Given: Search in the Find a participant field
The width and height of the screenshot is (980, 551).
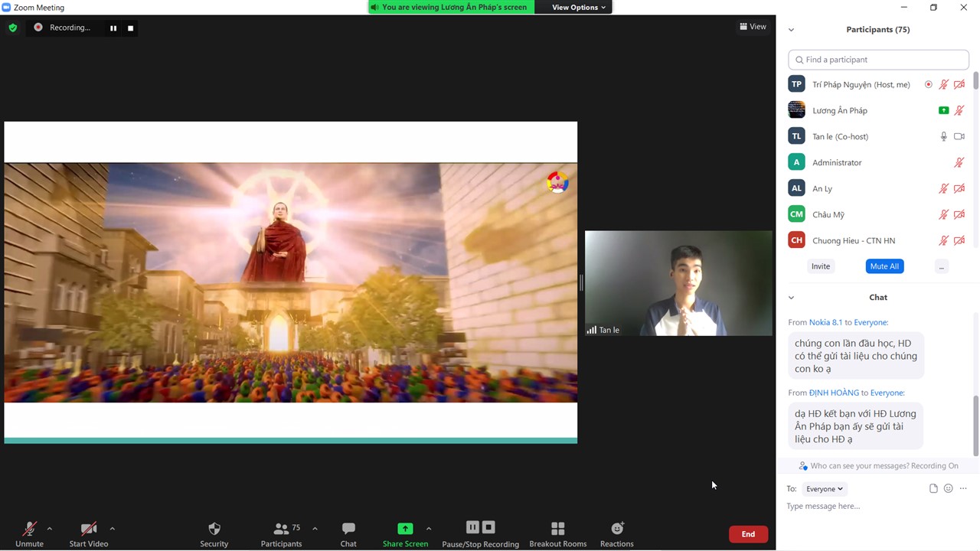Looking at the screenshot, I should coord(878,60).
